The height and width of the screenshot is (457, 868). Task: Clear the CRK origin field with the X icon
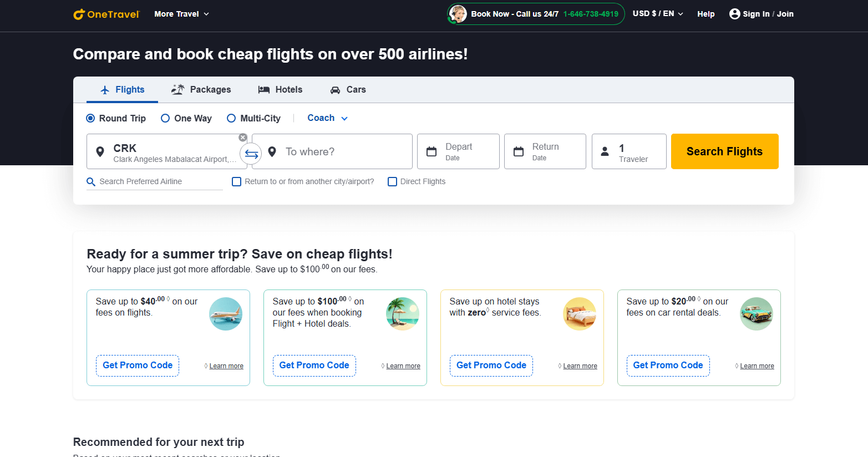point(243,138)
